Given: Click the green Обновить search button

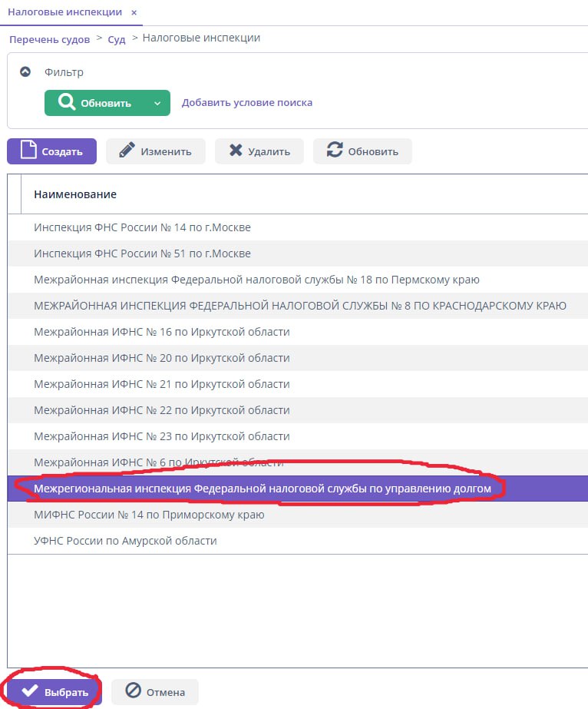Looking at the screenshot, I should point(94,103).
